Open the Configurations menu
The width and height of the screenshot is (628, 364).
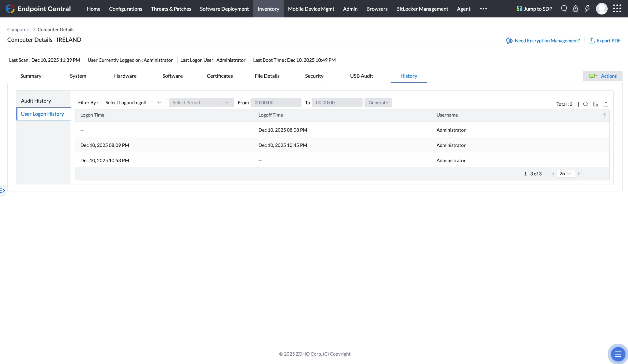pos(126,9)
